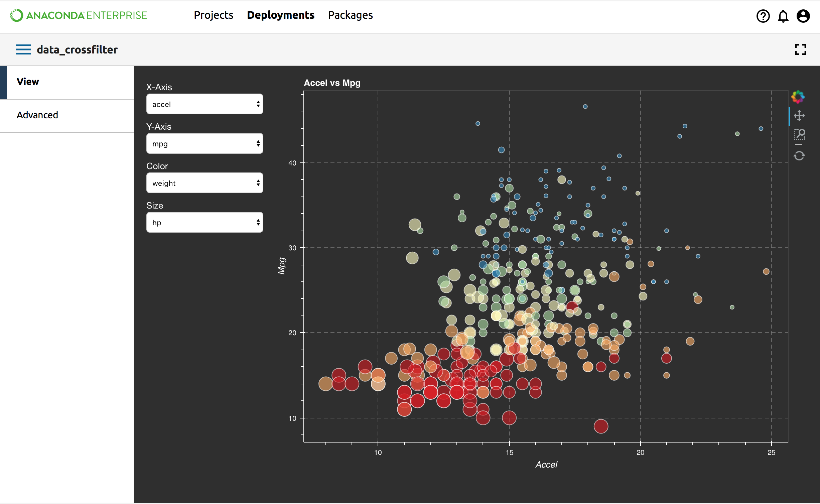Screen dimensions: 820x504
Task: Click the Reset plot tool
Action: tap(799, 156)
